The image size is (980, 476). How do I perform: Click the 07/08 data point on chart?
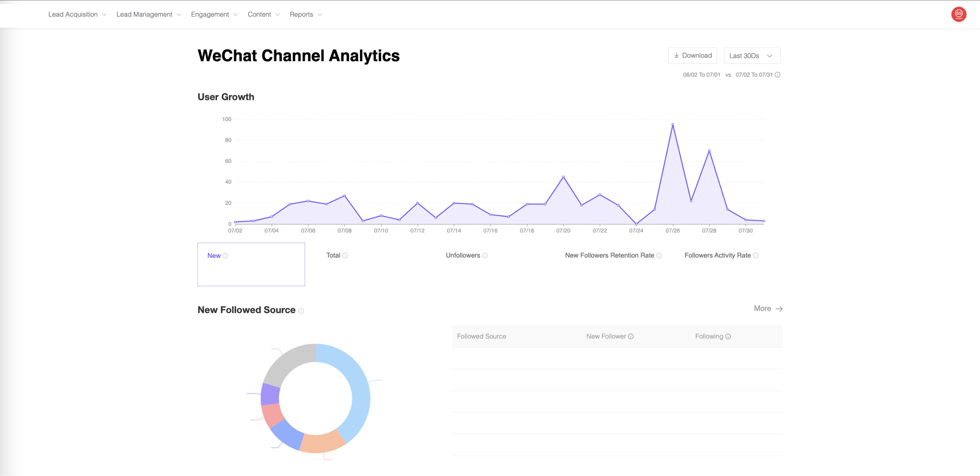[x=345, y=196]
